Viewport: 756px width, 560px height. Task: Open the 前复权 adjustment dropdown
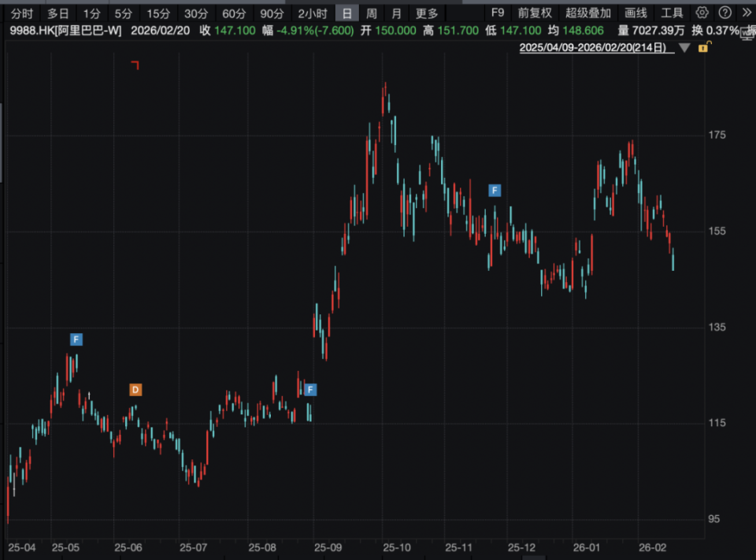tap(535, 13)
